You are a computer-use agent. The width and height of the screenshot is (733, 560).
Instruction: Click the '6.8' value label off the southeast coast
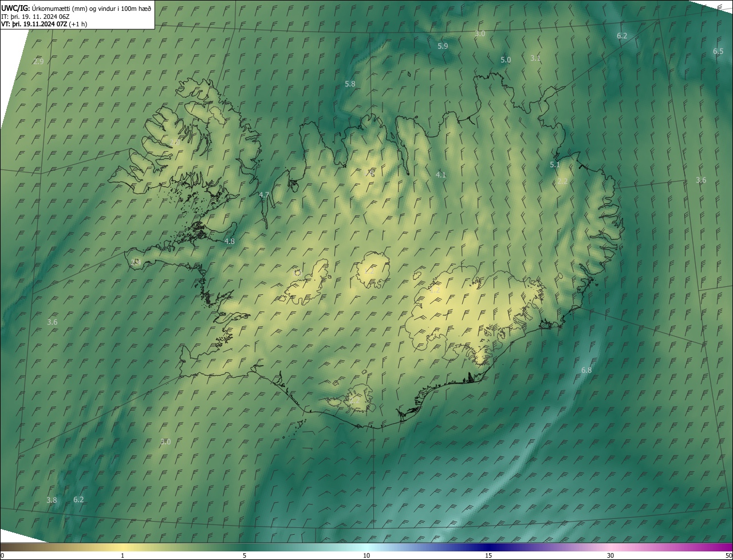click(586, 370)
